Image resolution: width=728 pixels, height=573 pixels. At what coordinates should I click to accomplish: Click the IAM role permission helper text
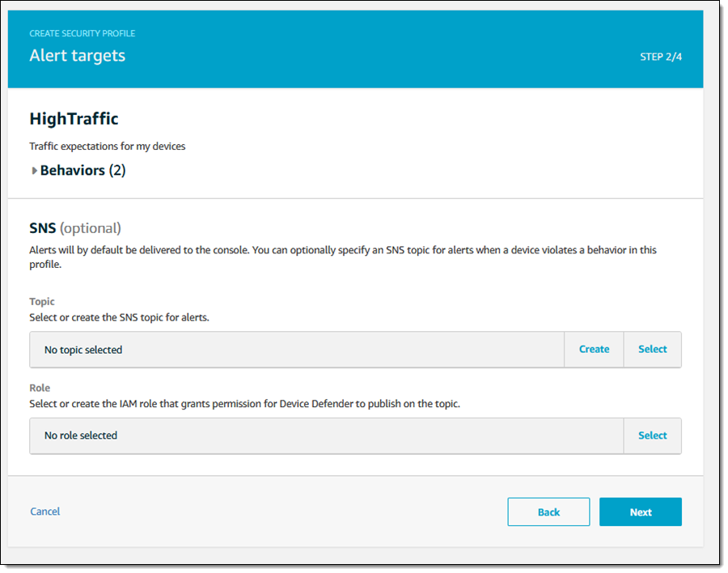coord(244,403)
